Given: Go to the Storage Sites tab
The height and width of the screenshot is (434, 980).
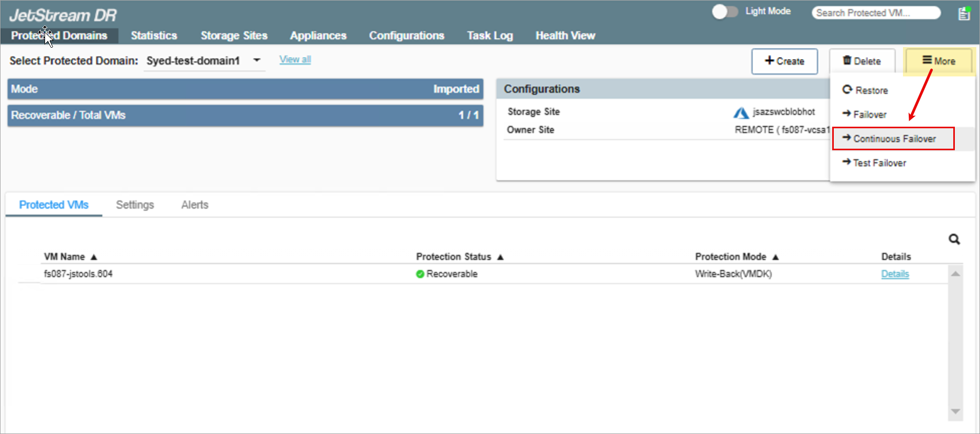Looking at the screenshot, I should 234,36.
